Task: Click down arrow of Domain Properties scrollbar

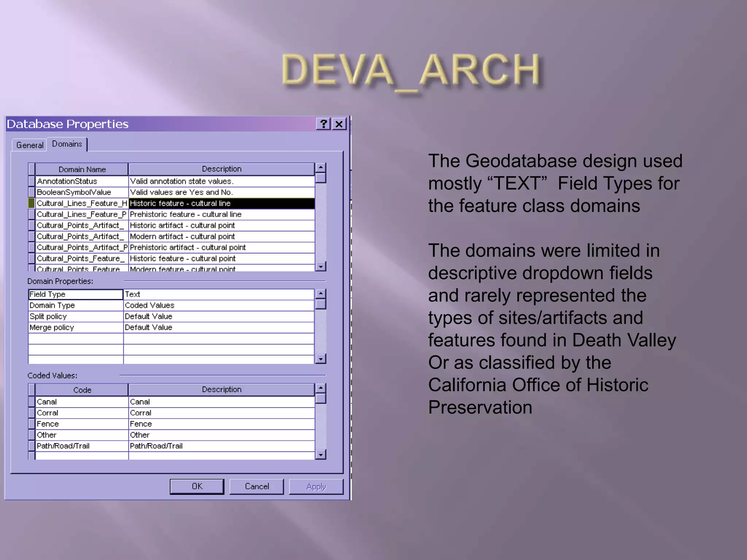Action: 321,359
